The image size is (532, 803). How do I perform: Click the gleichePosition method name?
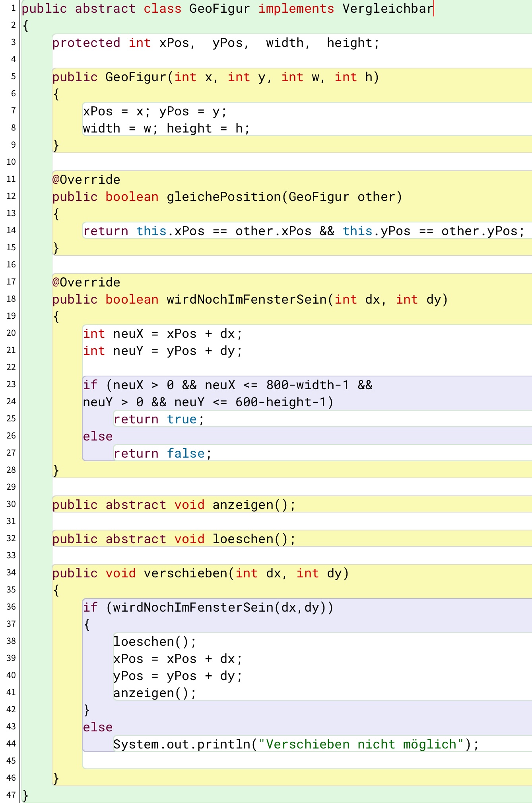pyautogui.click(x=223, y=197)
